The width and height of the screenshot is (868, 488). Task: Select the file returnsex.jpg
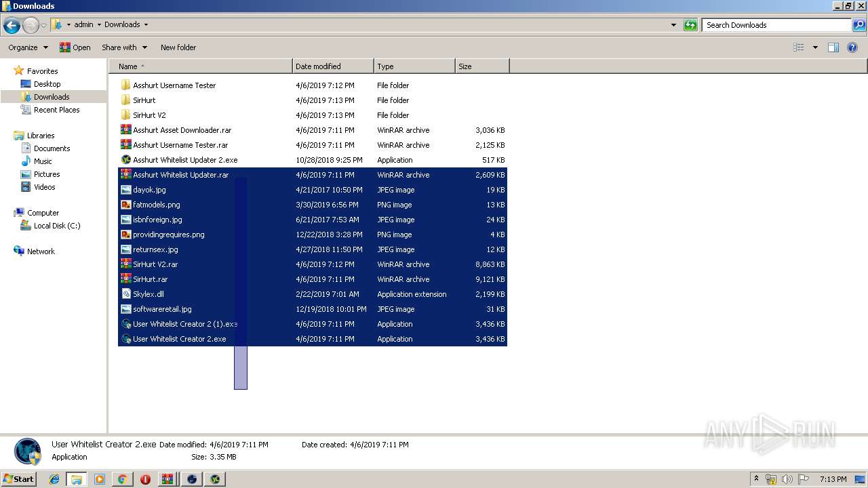coord(155,249)
